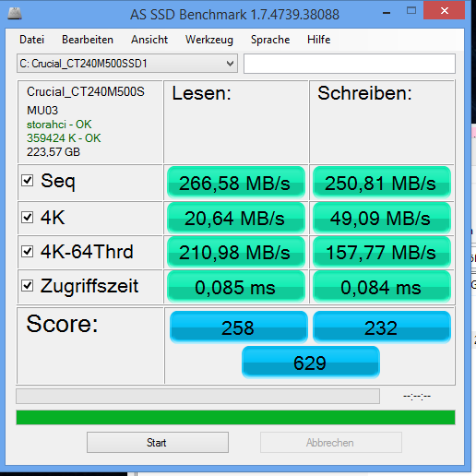Screen dimensions: 476x476
Task: Open the Bearbeiten menu
Action: click(x=88, y=40)
